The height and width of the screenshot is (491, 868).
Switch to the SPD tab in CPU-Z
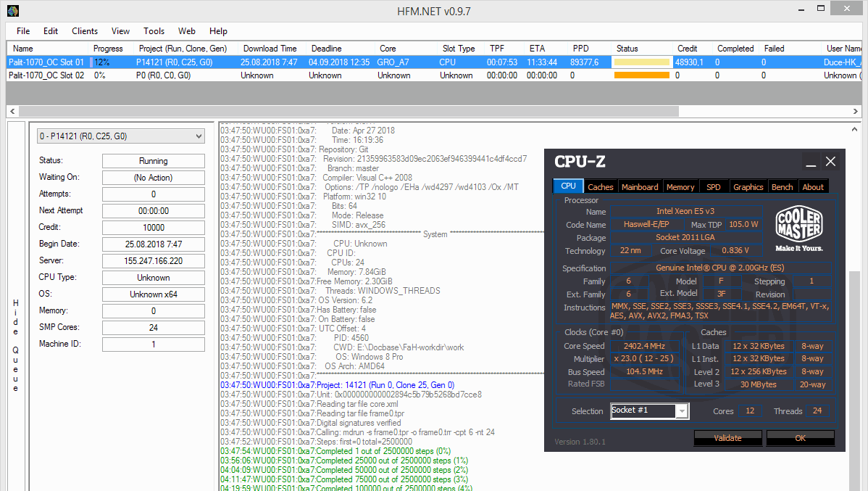click(x=714, y=187)
